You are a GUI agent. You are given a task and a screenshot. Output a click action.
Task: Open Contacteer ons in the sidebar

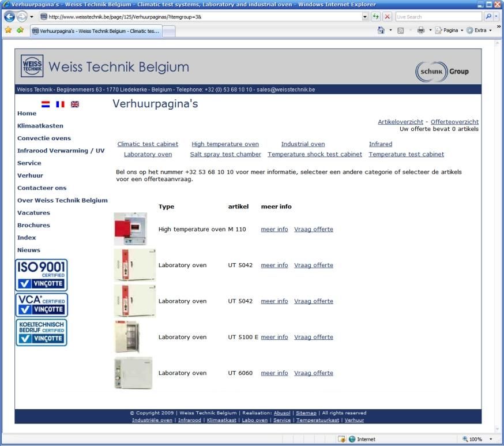tap(42, 188)
